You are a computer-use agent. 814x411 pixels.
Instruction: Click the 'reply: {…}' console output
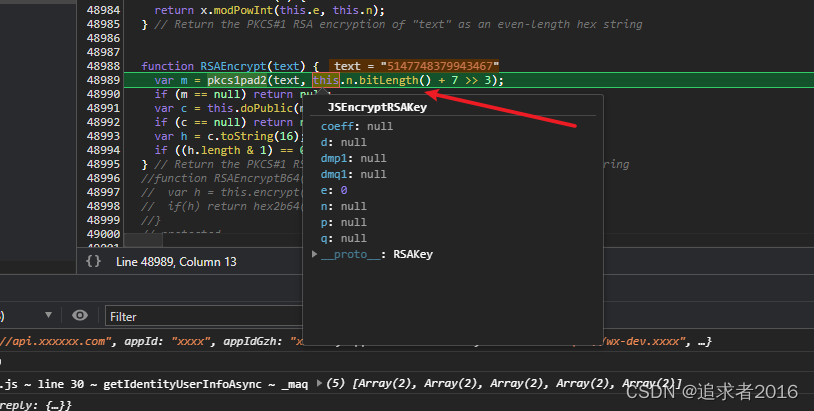[x=35, y=404]
